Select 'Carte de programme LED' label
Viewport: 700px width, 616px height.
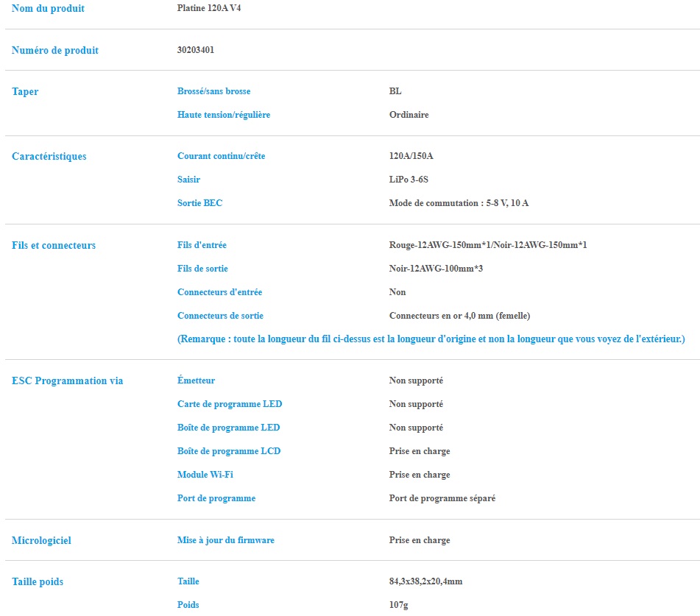(x=230, y=405)
